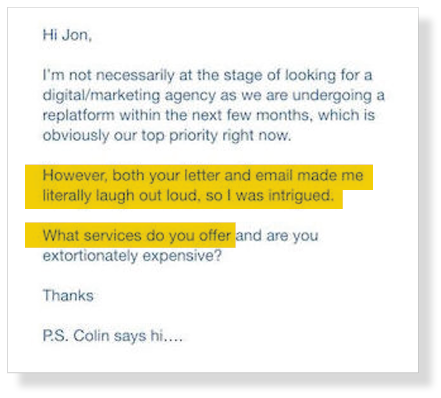The width and height of the screenshot is (441, 398).
Task: Click the postscript 'P.S. Colin says hi....'
Action: [x=113, y=336]
